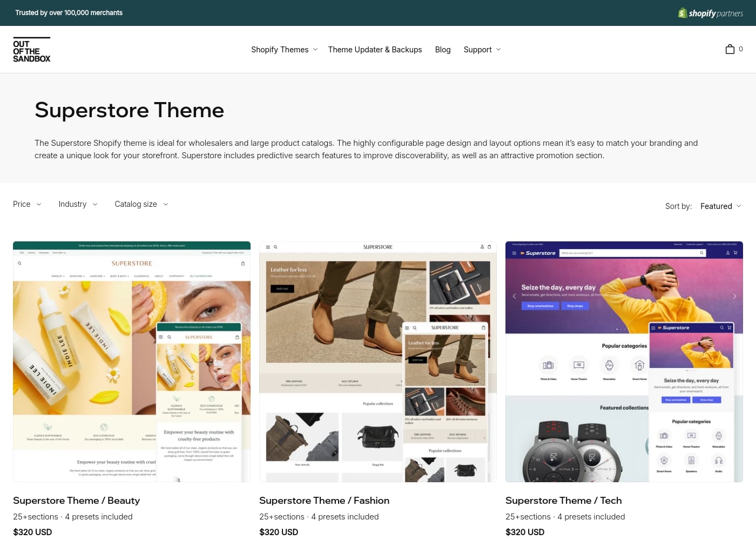
Task: Go to the Blog
Action: click(443, 49)
